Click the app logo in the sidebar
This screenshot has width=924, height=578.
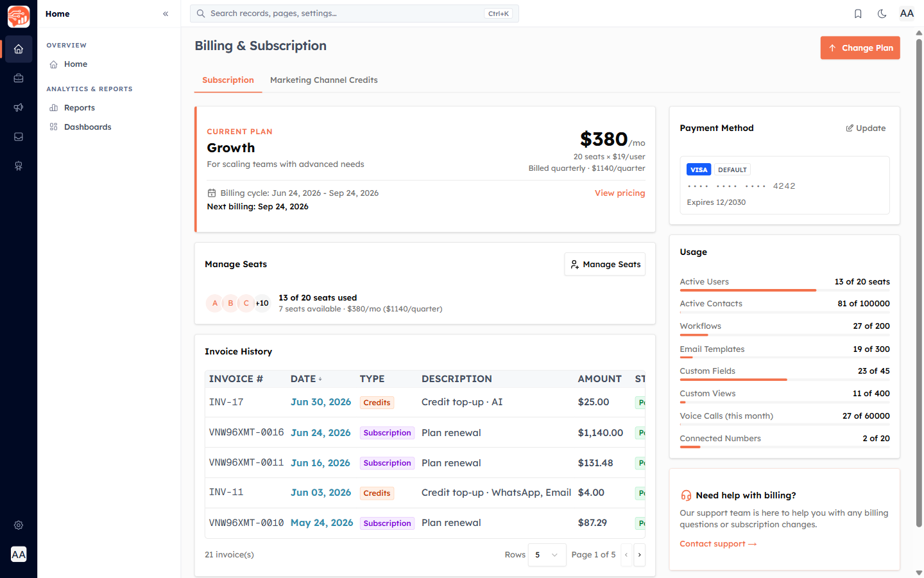point(19,16)
